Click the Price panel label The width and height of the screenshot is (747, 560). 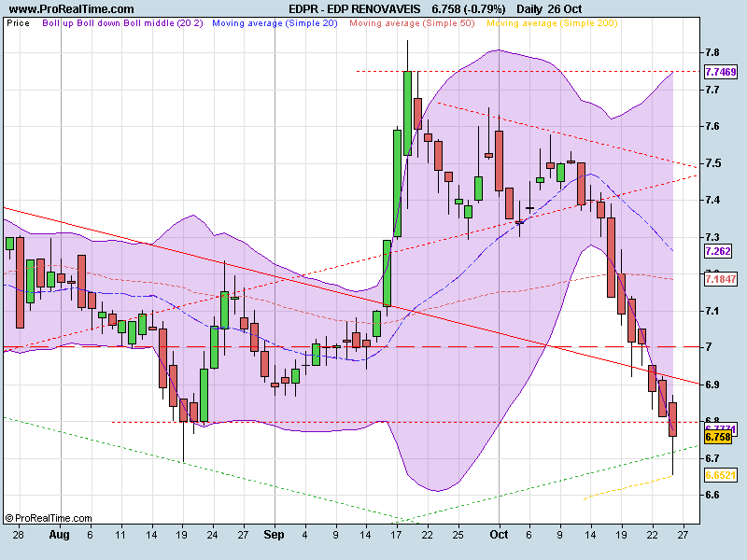click(x=18, y=21)
